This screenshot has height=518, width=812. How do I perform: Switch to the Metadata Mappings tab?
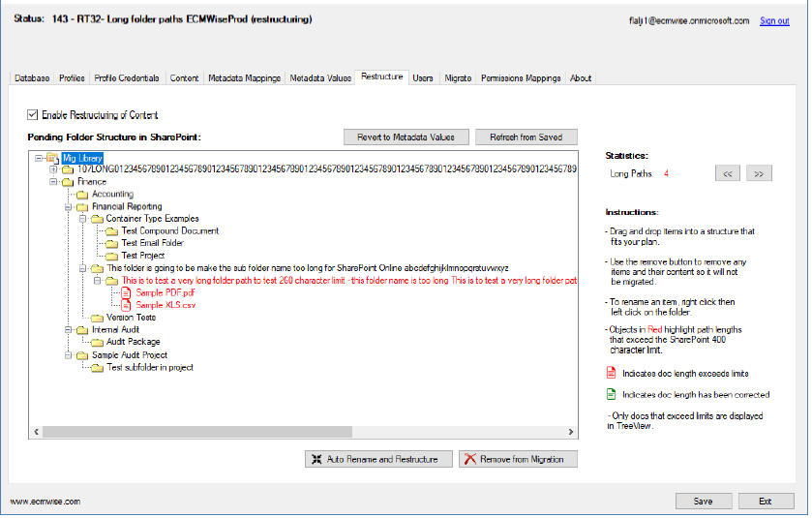point(244,77)
